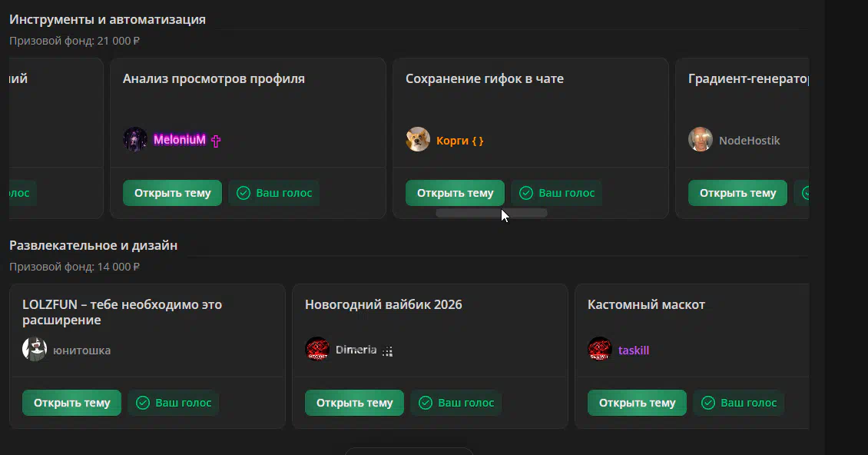Click MeloniuM's profile avatar

pyautogui.click(x=135, y=140)
